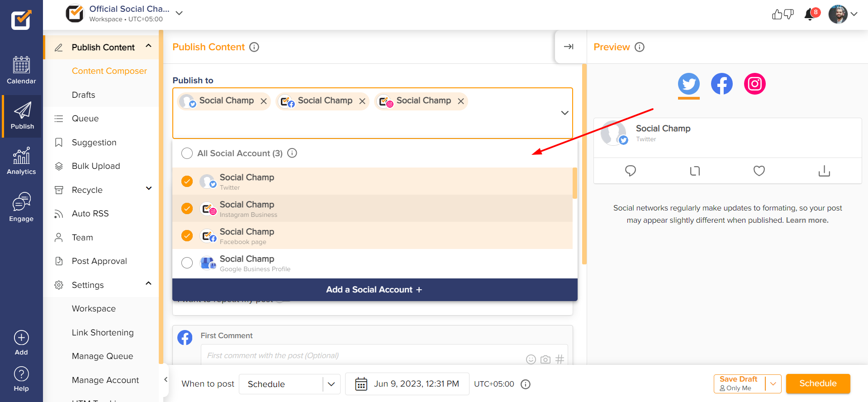Image resolution: width=868 pixels, height=402 pixels.
Task: Open Queue menu item
Action: tap(85, 119)
